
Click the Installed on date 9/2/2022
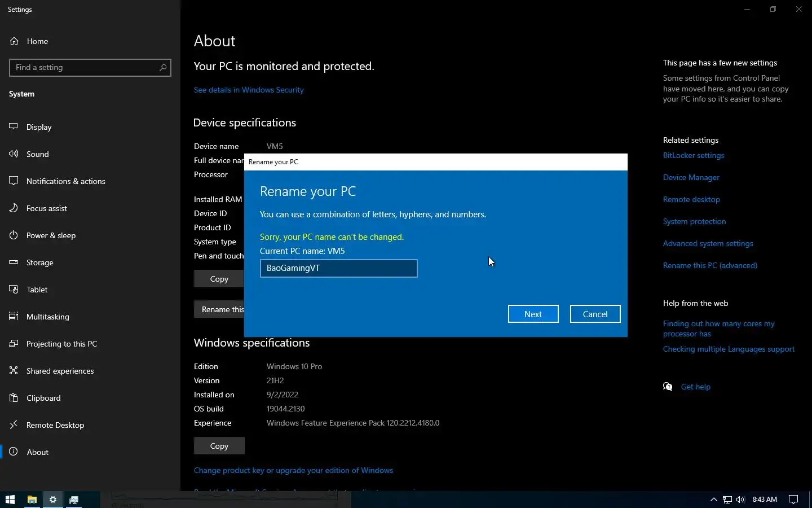click(x=283, y=395)
